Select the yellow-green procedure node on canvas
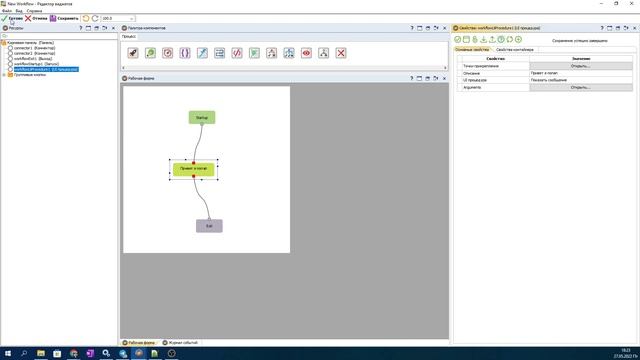 [x=193, y=169]
